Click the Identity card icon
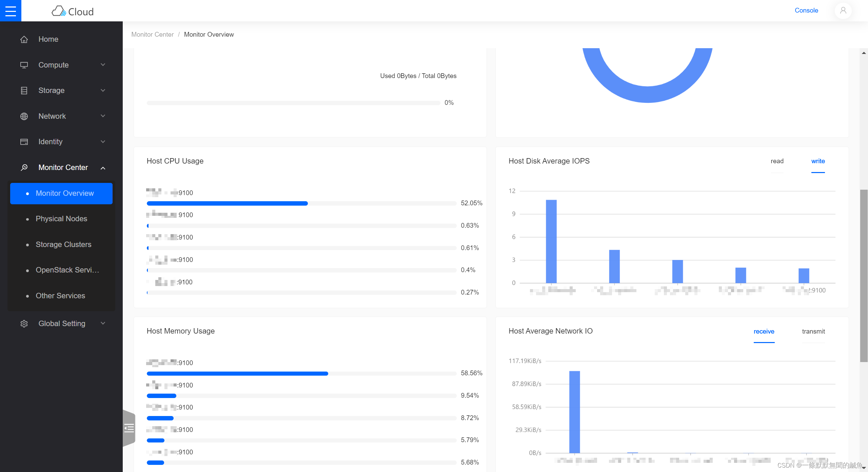The image size is (868, 472). click(24, 142)
